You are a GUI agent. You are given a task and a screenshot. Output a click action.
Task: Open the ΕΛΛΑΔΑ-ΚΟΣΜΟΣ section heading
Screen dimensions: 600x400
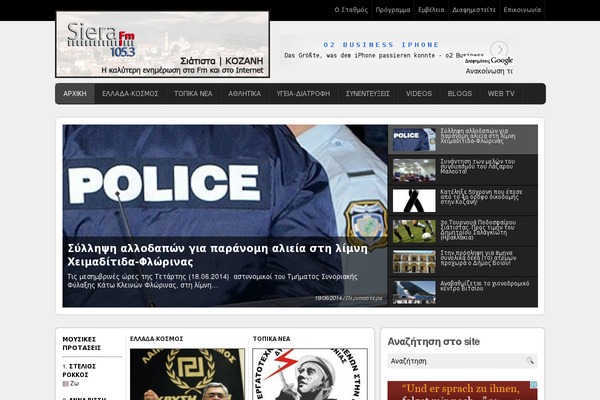[157, 339]
